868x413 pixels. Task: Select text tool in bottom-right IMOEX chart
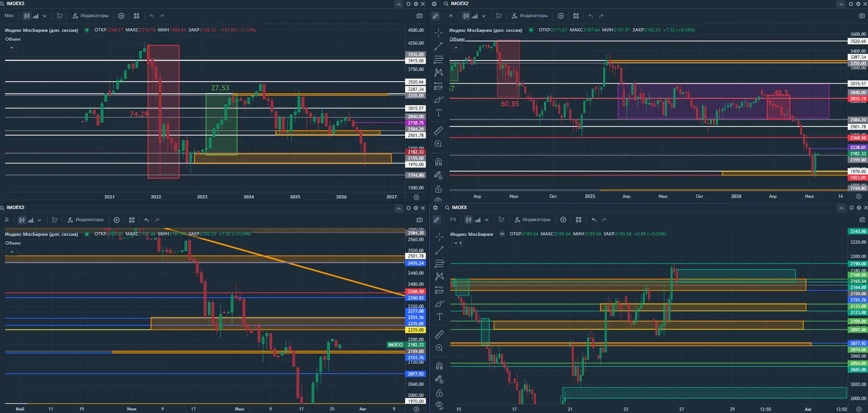pyautogui.click(x=439, y=317)
